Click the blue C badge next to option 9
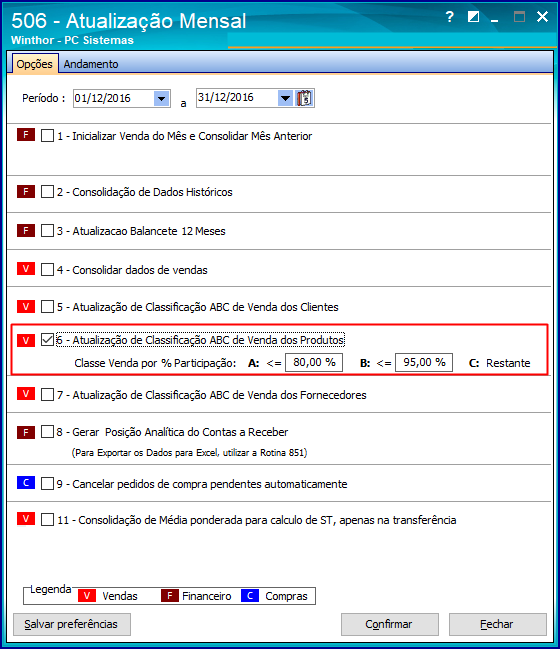 [26, 483]
